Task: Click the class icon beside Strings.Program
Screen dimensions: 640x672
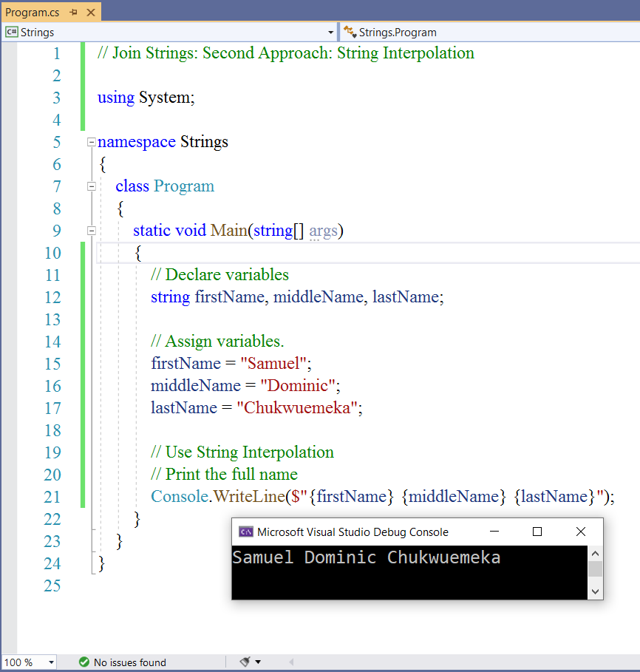Action: pyautogui.click(x=350, y=32)
